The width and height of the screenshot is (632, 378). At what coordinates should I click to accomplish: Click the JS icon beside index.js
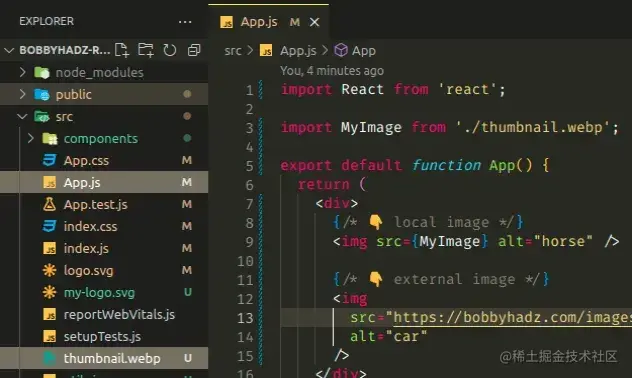50,249
